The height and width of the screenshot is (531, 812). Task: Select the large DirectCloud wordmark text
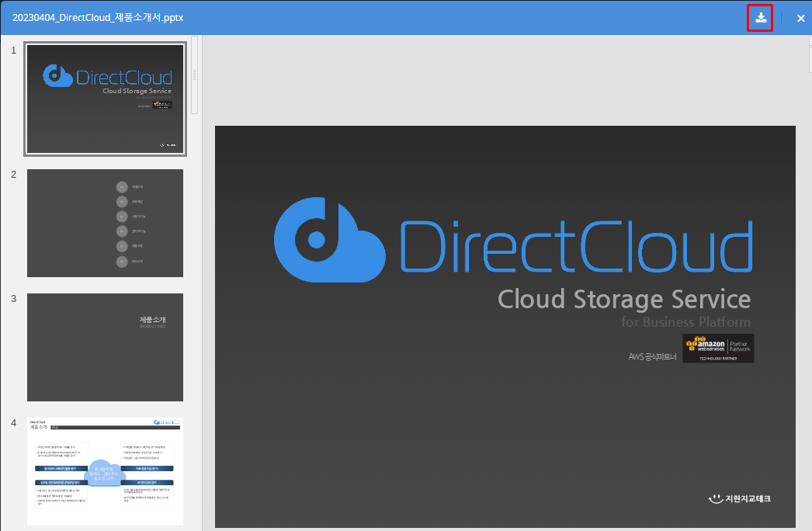click(574, 246)
